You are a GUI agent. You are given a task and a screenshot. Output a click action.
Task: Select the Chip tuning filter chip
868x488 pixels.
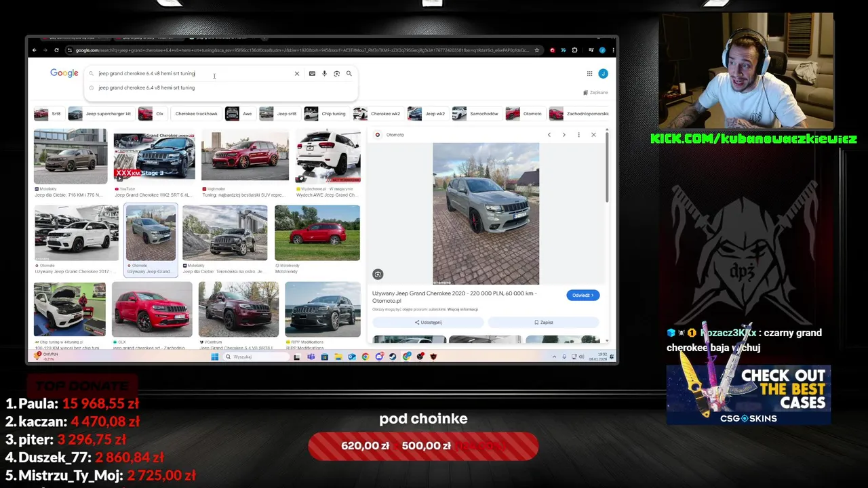[326, 114]
